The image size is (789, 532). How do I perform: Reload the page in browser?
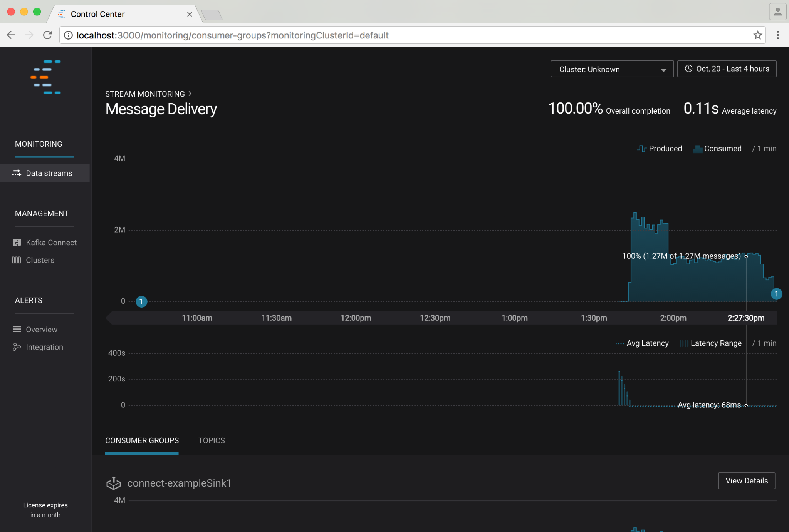tap(47, 35)
